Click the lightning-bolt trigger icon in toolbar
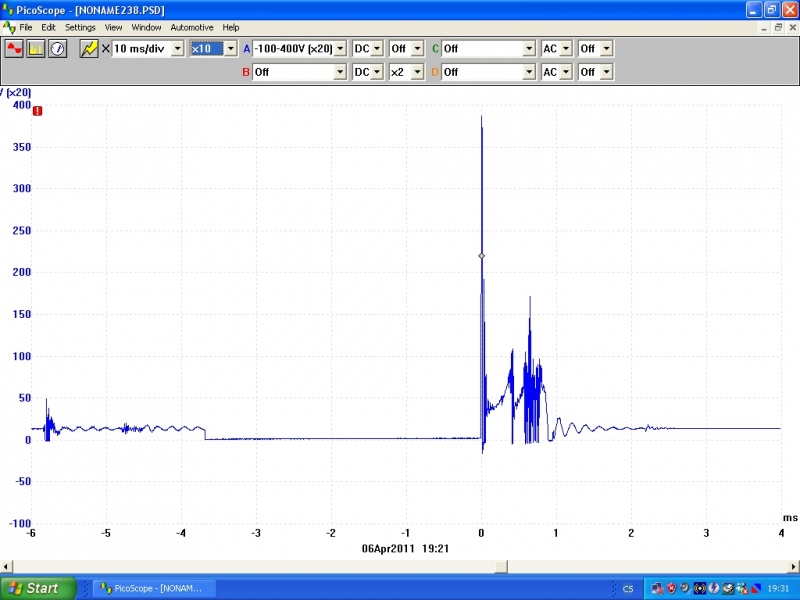800x600 pixels. pyautogui.click(x=89, y=48)
